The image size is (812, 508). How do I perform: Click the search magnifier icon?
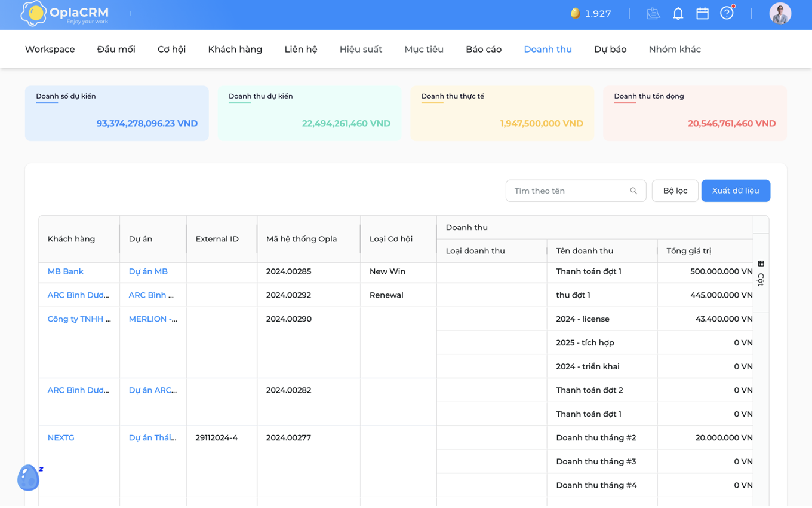coord(633,191)
